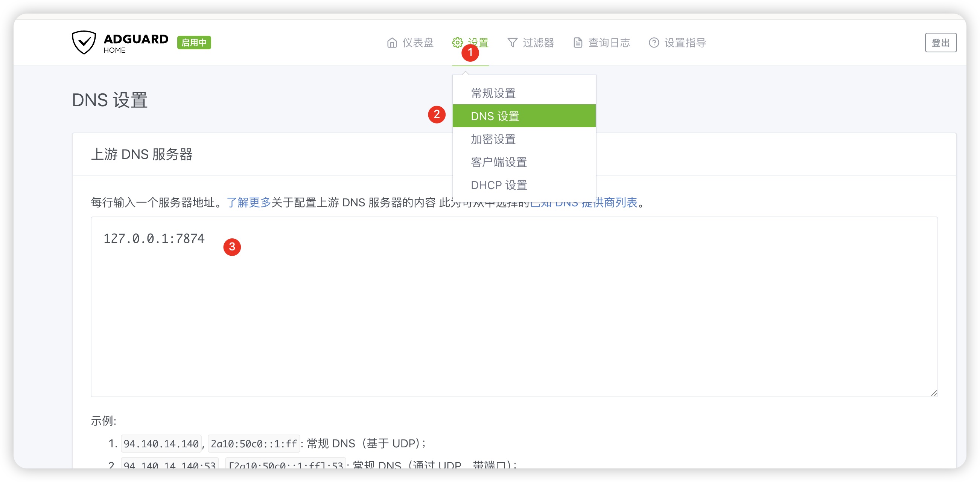
Task: Open the 过滤器 filters dropdown menu
Action: coord(538,43)
